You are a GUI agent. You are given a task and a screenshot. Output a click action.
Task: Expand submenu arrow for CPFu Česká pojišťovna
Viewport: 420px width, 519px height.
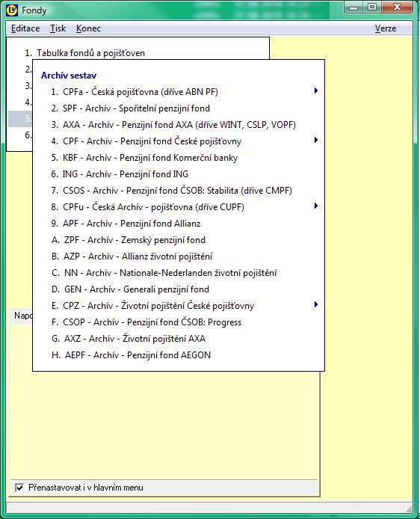316,206
